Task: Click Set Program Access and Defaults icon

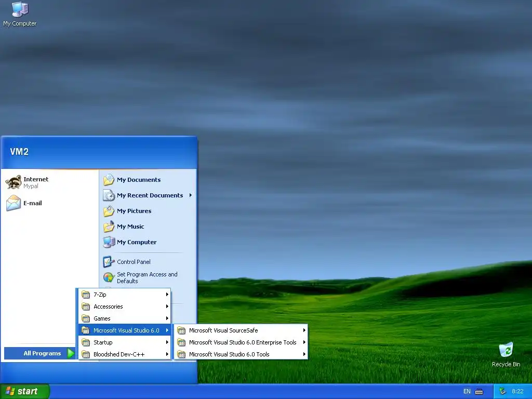Action: coord(109,277)
